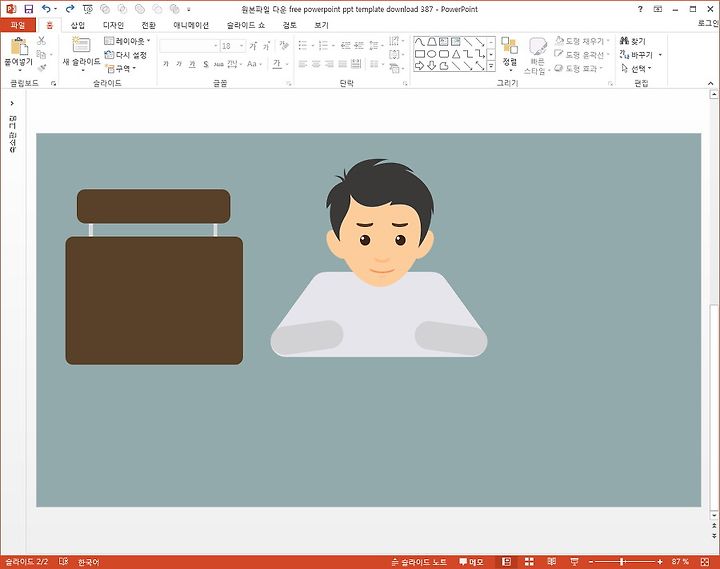The width and height of the screenshot is (720, 569).
Task: Open font name combo box
Action: click(x=189, y=46)
